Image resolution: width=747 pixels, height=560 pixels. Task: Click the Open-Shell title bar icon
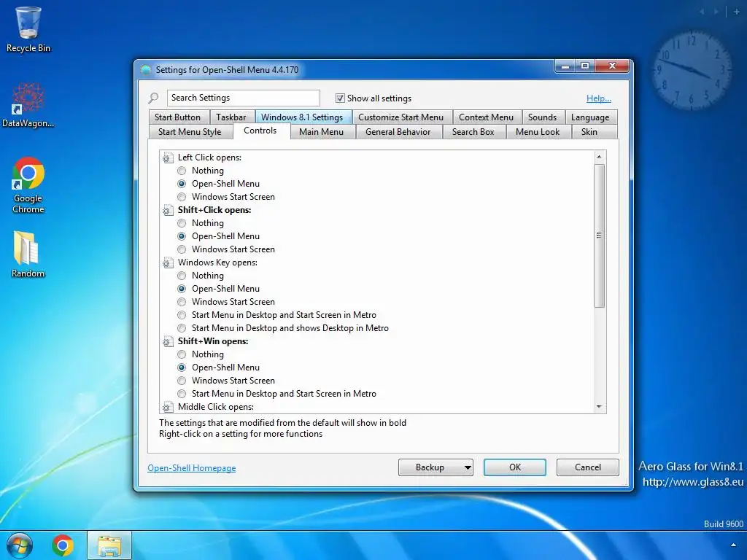[146, 70]
